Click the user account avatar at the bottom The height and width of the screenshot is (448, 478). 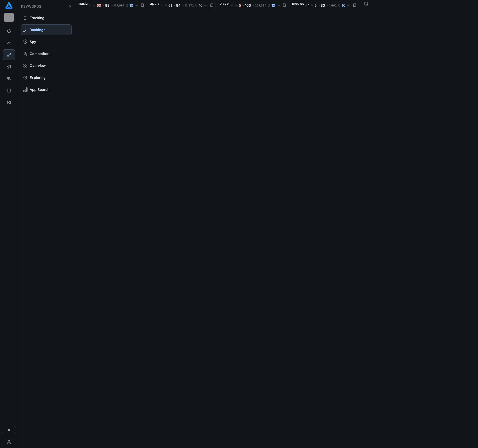point(9,442)
